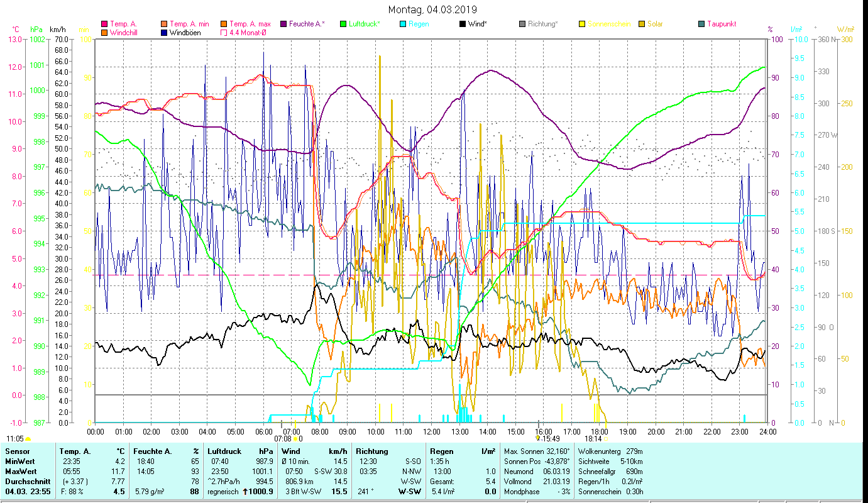Pick the black Wind* legend swatch

click(x=463, y=25)
